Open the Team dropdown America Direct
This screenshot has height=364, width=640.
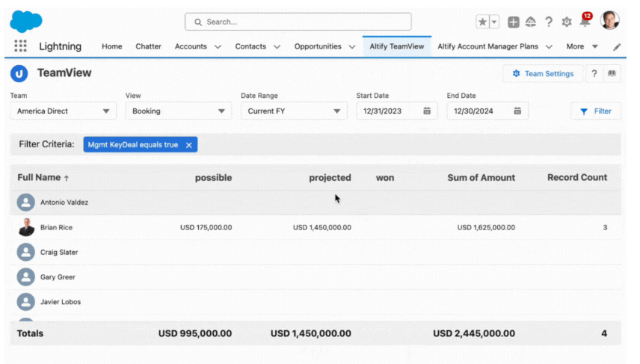pyautogui.click(x=64, y=111)
